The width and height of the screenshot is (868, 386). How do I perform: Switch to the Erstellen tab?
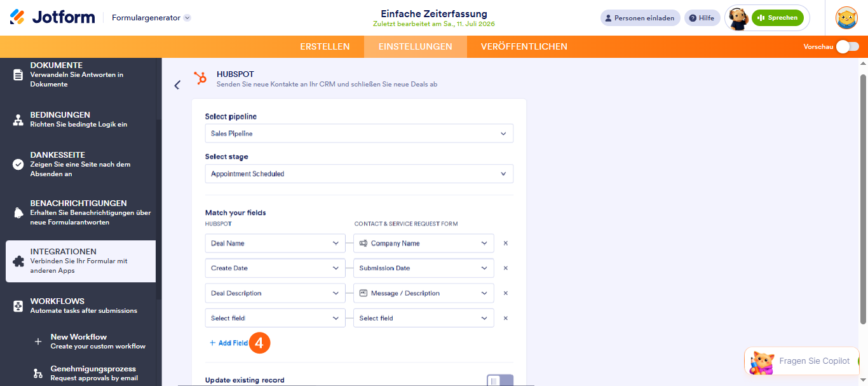click(325, 46)
